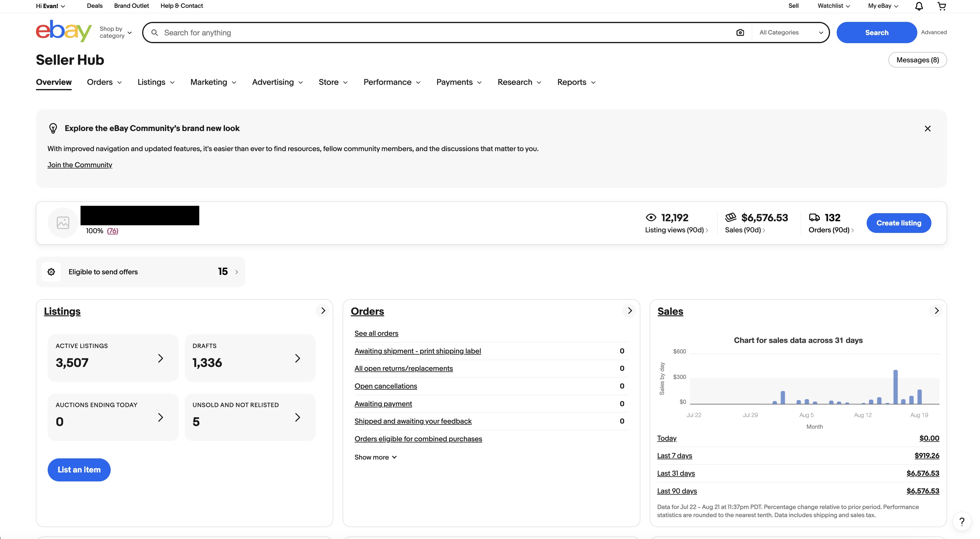Open See all orders link
The width and height of the screenshot is (980, 539).
click(x=376, y=333)
